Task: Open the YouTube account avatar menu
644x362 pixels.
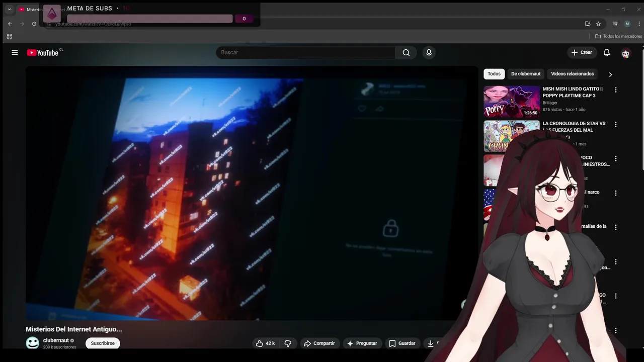Action: (625, 53)
